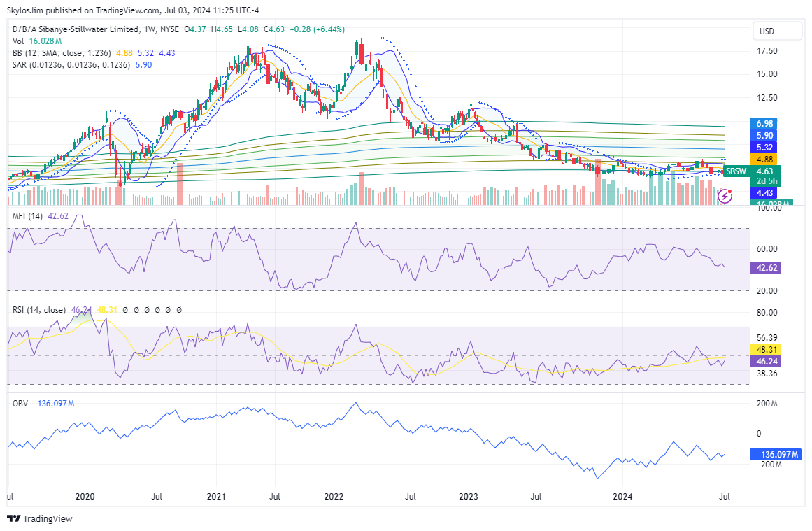Click the blue 5.90 price axis tag

[764, 135]
